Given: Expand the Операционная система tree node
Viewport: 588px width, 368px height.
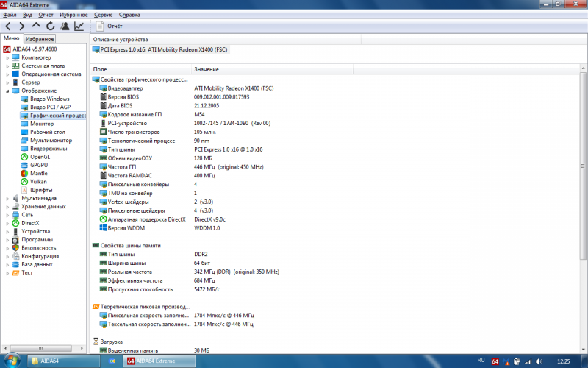Looking at the screenshot, I should pos(7,74).
